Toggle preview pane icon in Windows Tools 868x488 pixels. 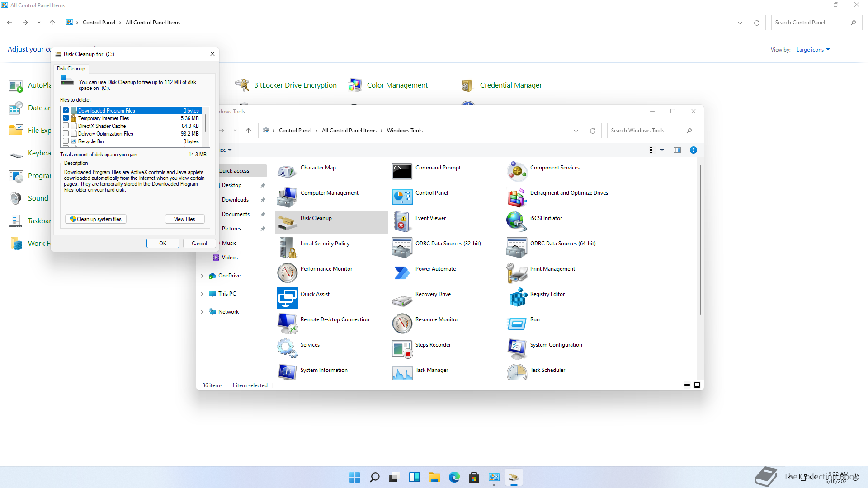(677, 150)
